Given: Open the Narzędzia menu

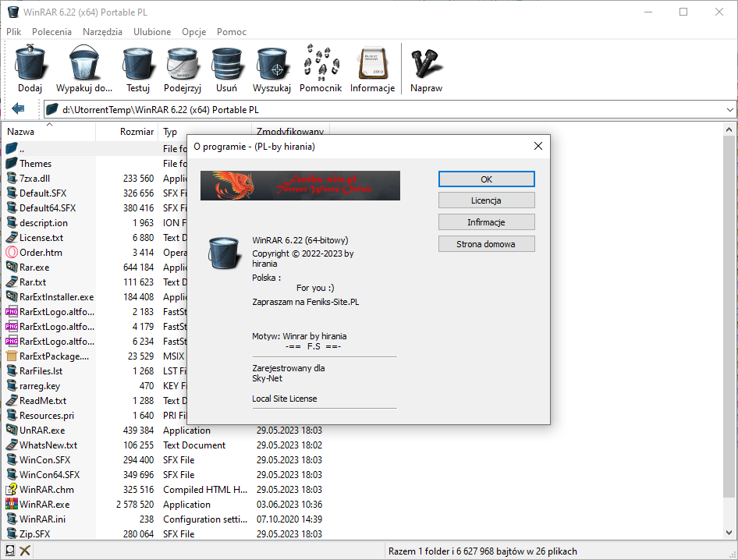Looking at the screenshot, I should [x=102, y=31].
